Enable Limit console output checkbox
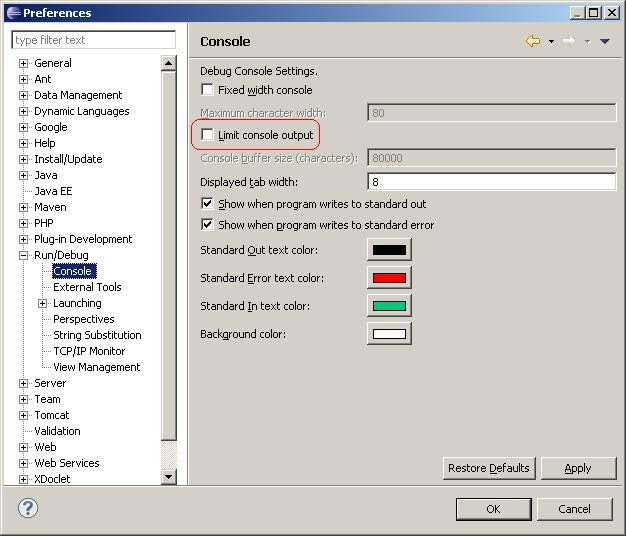 (x=207, y=134)
